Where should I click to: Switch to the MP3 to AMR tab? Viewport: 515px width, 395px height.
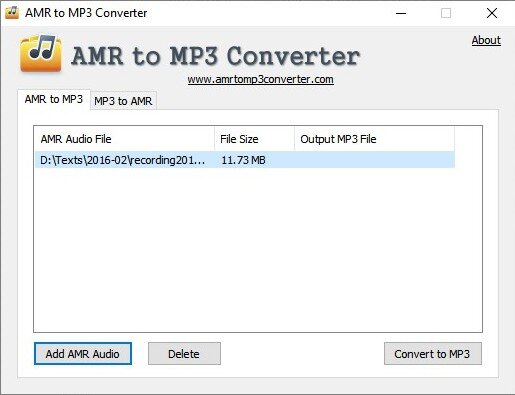point(123,101)
